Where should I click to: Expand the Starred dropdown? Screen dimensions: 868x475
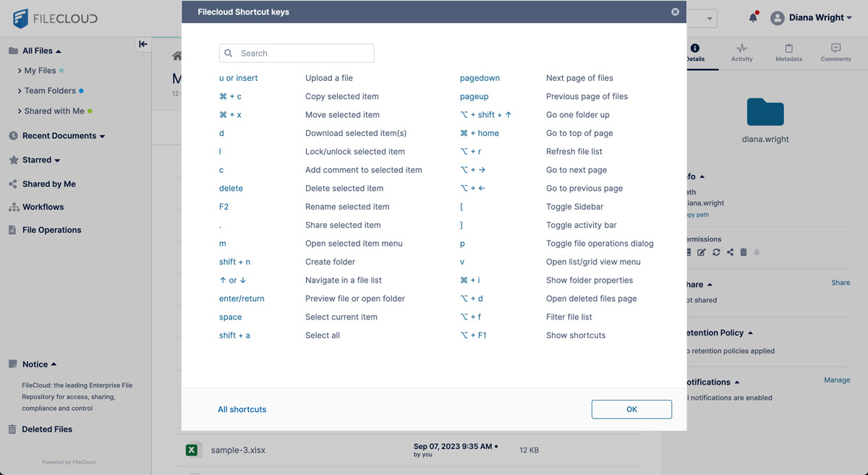57,161
